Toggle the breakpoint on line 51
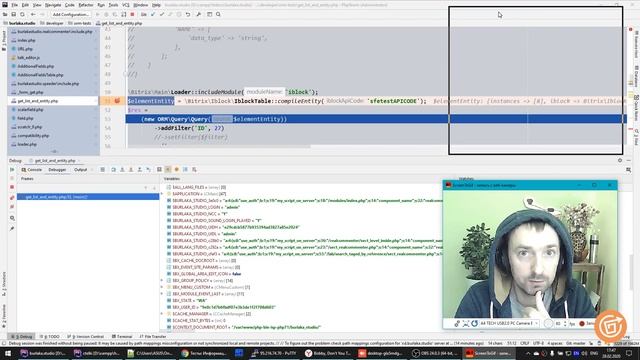Image resolution: width=640 pixels, height=360 pixels. [x=117, y=101]
